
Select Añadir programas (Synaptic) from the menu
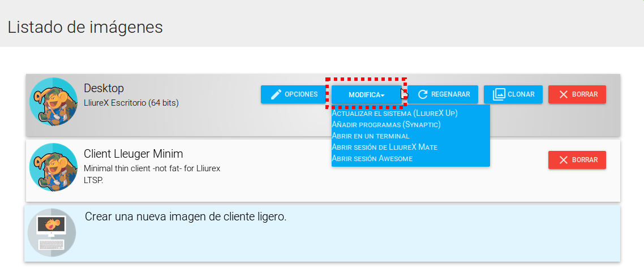tap(386, 124)
